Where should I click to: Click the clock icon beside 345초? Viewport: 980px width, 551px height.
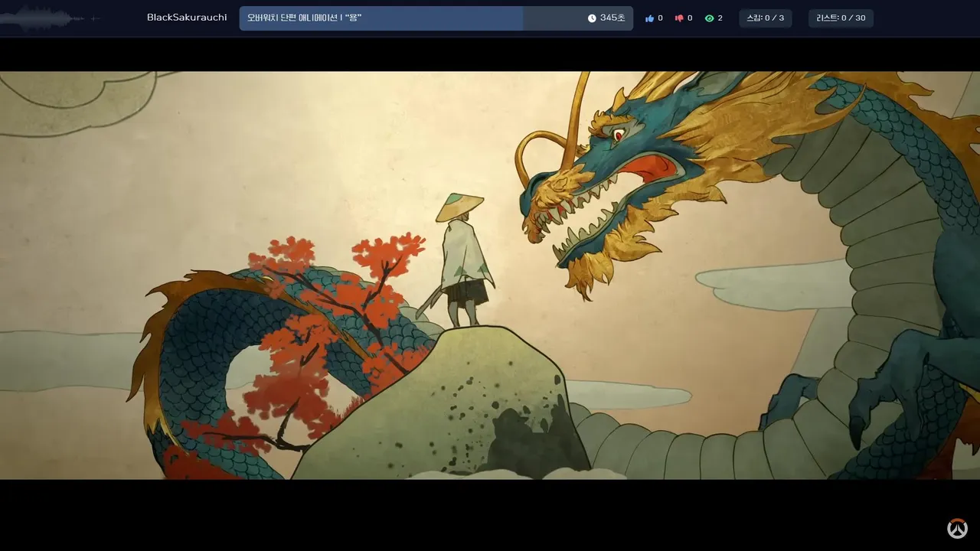[592, 18]
